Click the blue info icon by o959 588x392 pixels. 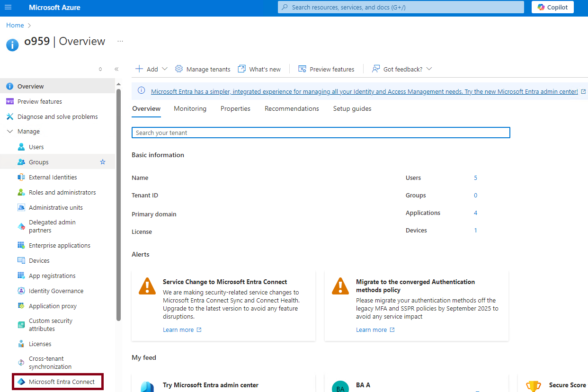(x=12, y=45)
